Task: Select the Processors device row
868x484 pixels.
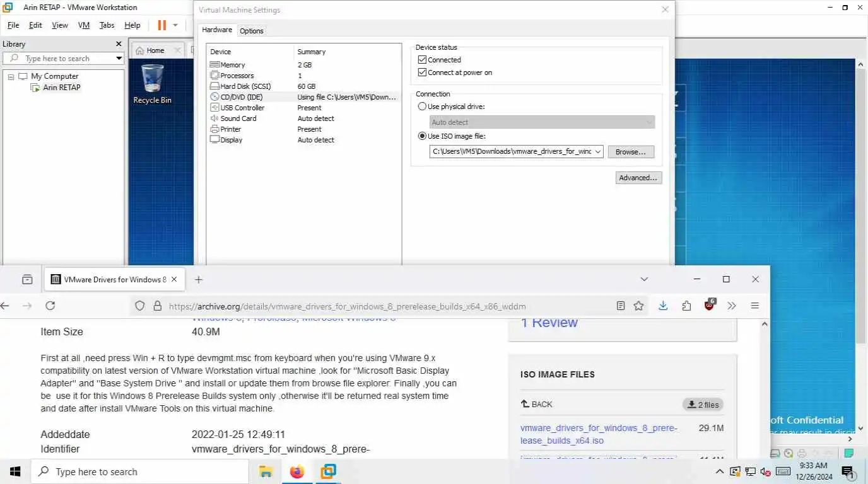Action: click(x=303, y=76)
